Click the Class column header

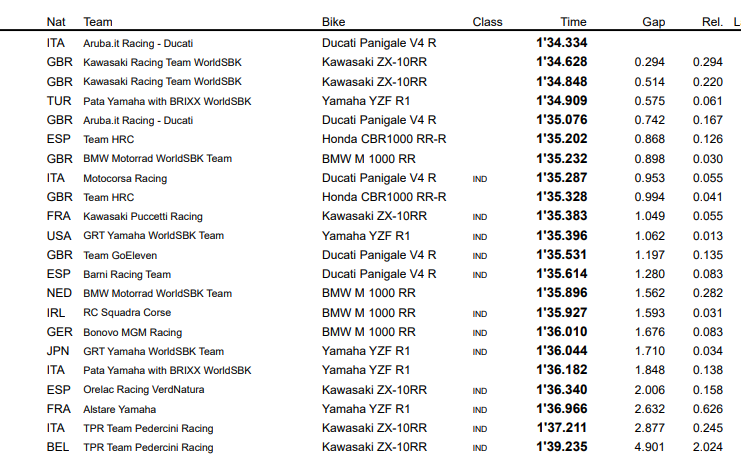tap(487, 21)
